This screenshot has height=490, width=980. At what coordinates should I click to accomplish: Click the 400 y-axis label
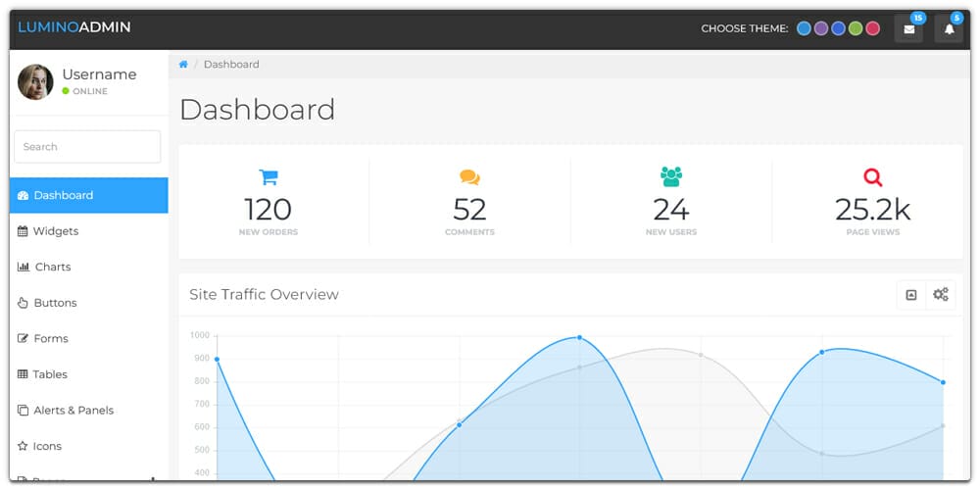[x=202, y=473]
